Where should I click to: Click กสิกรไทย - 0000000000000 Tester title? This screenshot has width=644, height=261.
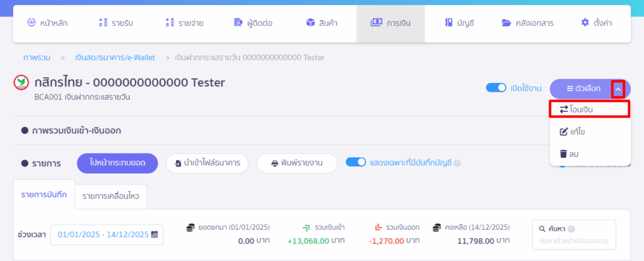pos(130,82)
